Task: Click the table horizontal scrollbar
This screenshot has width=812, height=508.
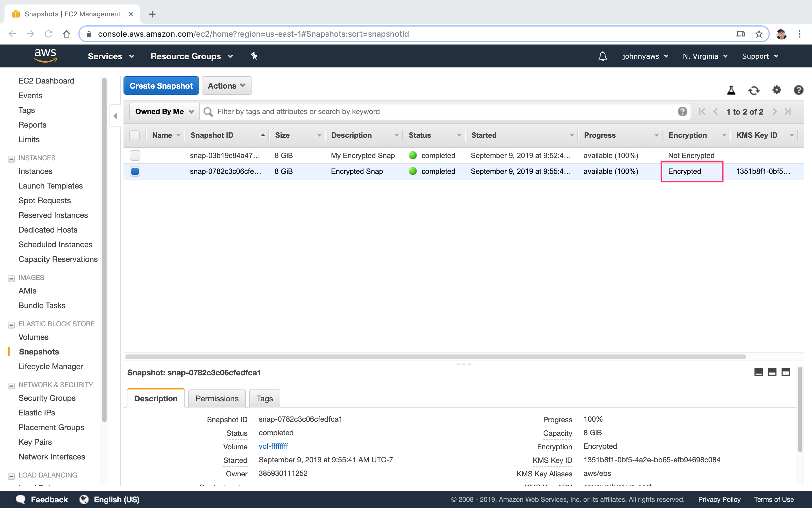Action: tap(435, 356)
